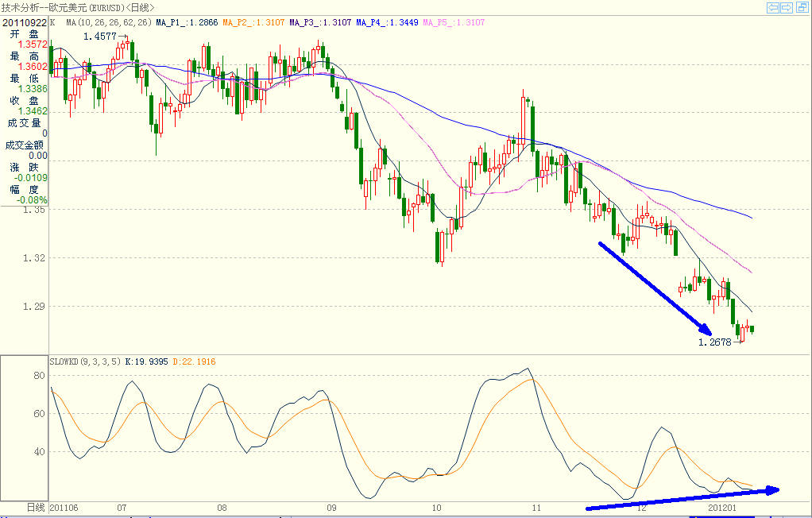Click the 07 month axis label
The height and width of the screenshot is (518, 812).
122,508
